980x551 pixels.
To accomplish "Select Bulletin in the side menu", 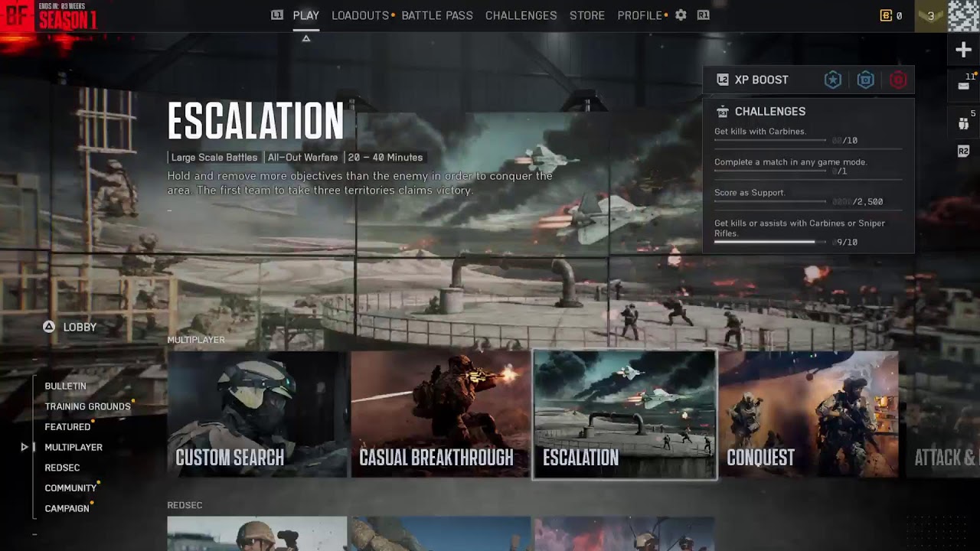I will (x=65, y=386).
